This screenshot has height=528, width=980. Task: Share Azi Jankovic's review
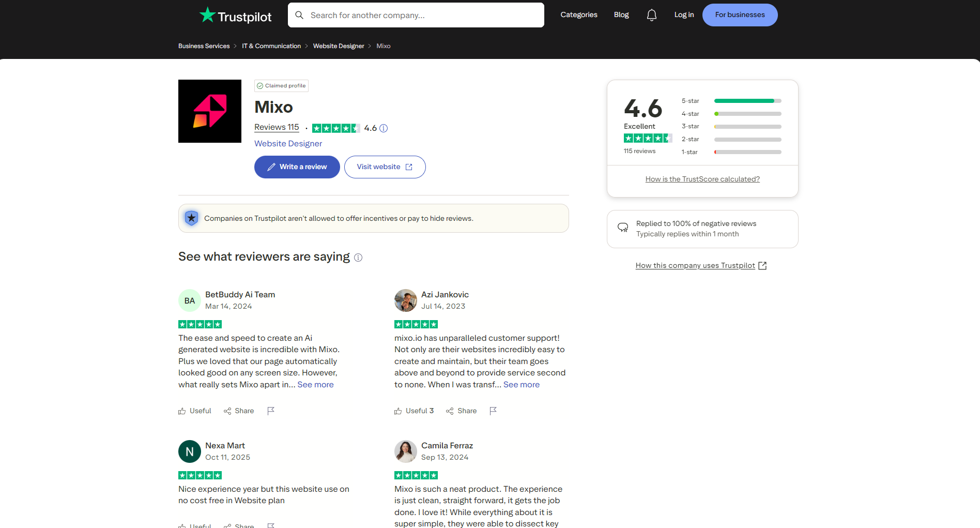coord(462,411)
